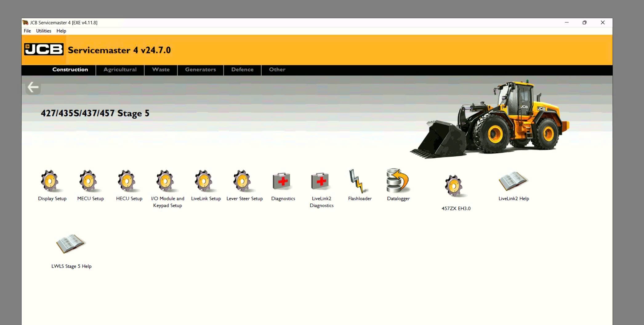This screenshot has height=325, width=644.
Task: Switch to the Agricultural tab
Action: tap(120, 70)
